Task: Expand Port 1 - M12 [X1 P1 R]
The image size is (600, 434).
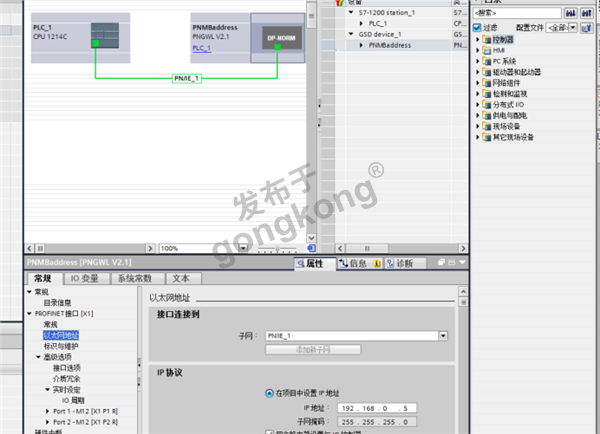Action: (47, 411)
